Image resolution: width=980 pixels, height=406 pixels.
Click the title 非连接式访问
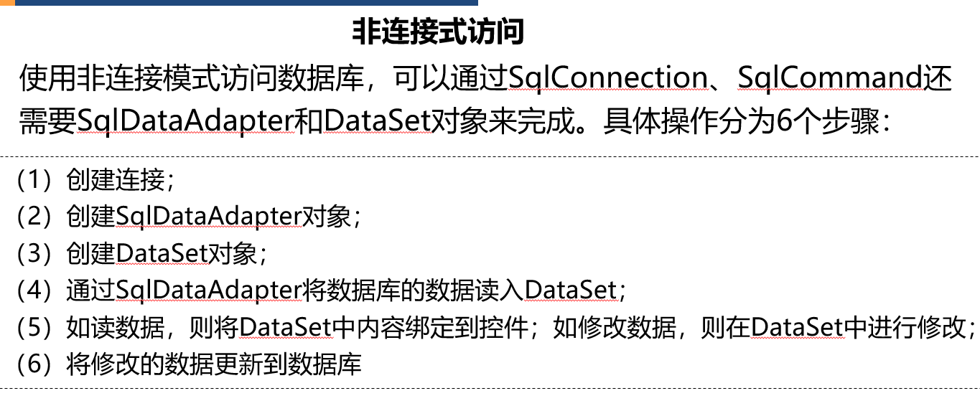click(438, 32)
